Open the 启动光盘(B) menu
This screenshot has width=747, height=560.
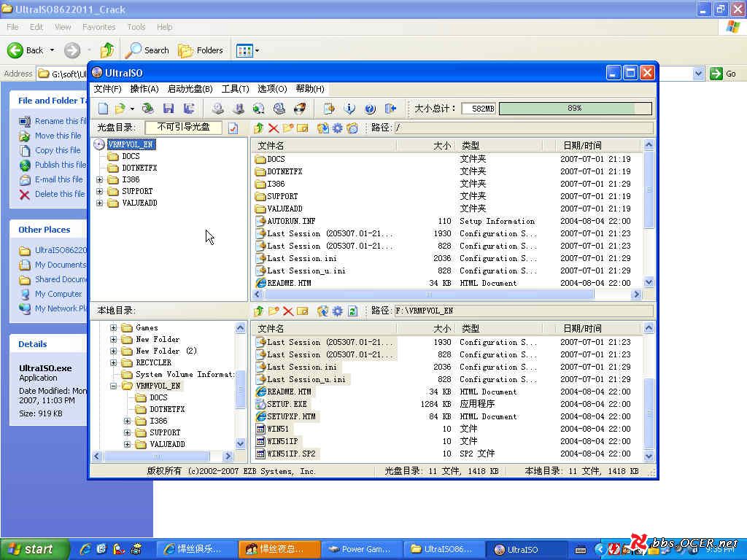tap(190, 89)
